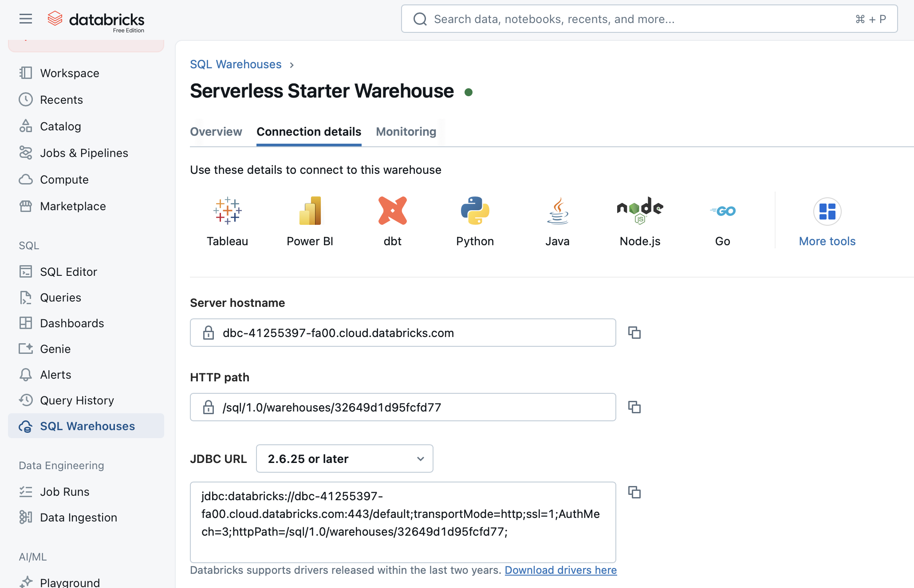Copy the JDBC URL string
The width and height of the screenshot is (914, 588).
634,492
